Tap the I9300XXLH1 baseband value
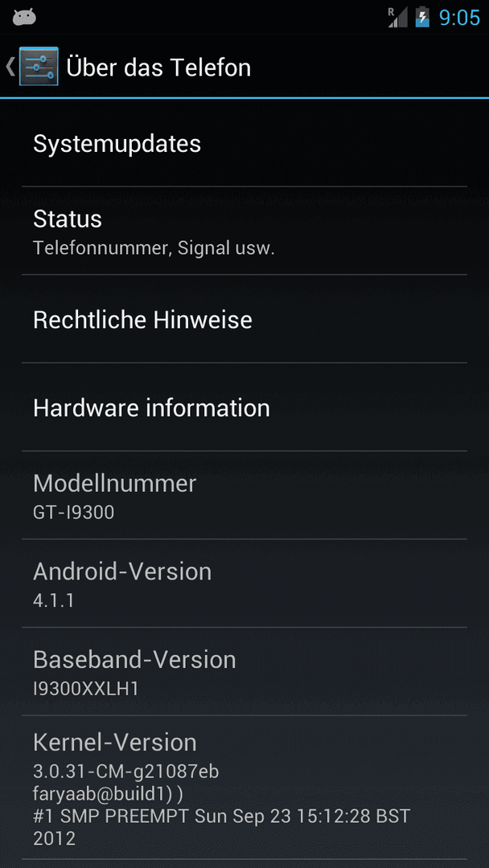 point(86,689)
